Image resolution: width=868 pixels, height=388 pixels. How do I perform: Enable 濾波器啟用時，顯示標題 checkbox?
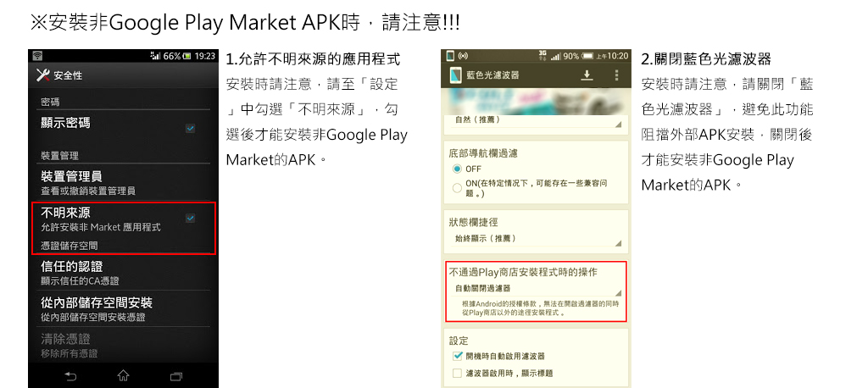(457, 373)
